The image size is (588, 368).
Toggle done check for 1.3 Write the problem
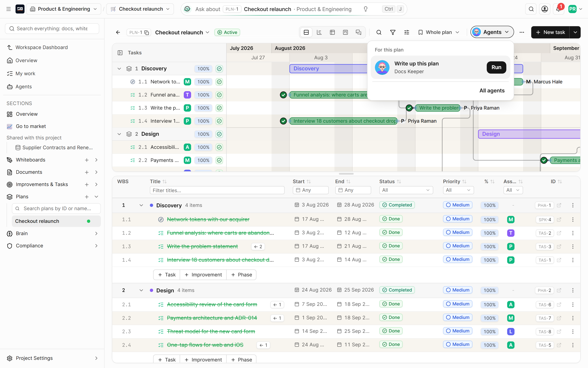pos(219,108)
